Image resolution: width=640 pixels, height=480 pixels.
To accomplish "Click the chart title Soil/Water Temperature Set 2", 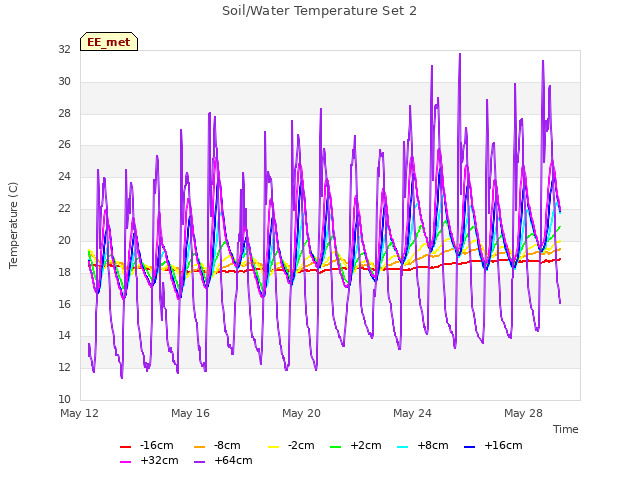I will [x=319, y=11].
